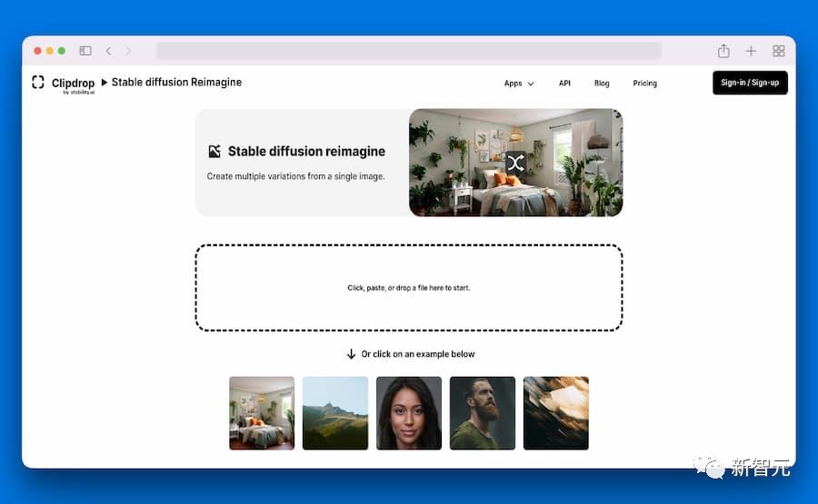Image resolution: width=818 pixels, height=504 pixels.
Task: Select the bedroom example thumbnail
Action: coord(262,413)
